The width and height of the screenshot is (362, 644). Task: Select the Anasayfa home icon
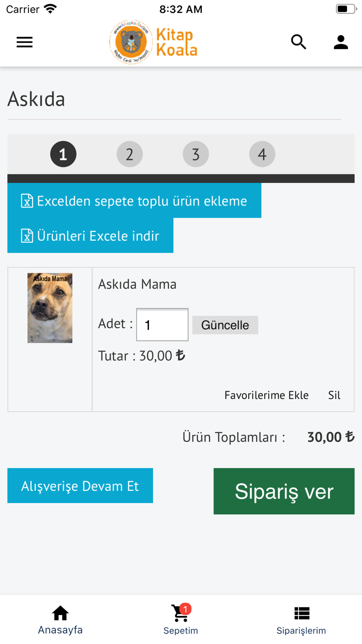pyautogui.click(x=60, y=612)
